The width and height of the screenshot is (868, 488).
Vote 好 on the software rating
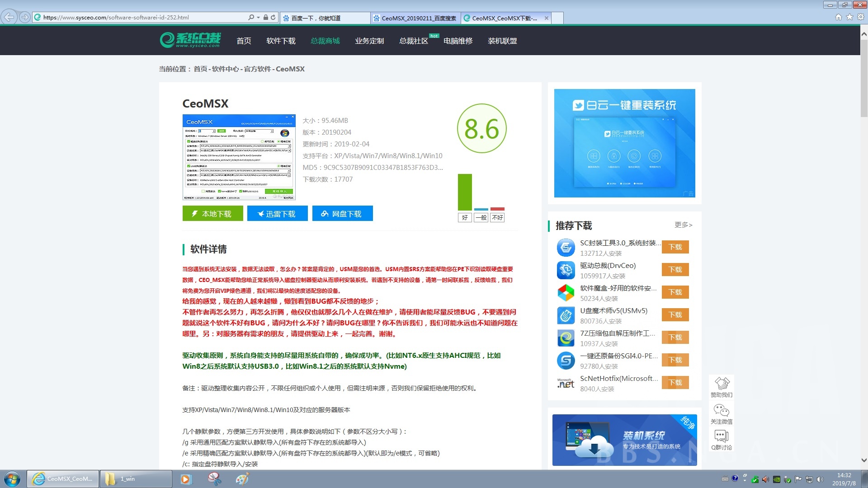point(465,217)
